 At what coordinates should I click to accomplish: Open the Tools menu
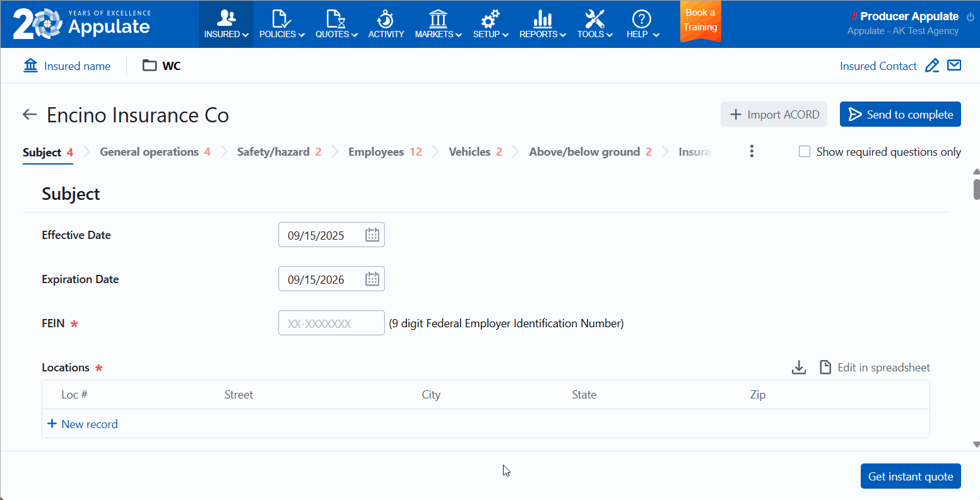pos(595,24)
